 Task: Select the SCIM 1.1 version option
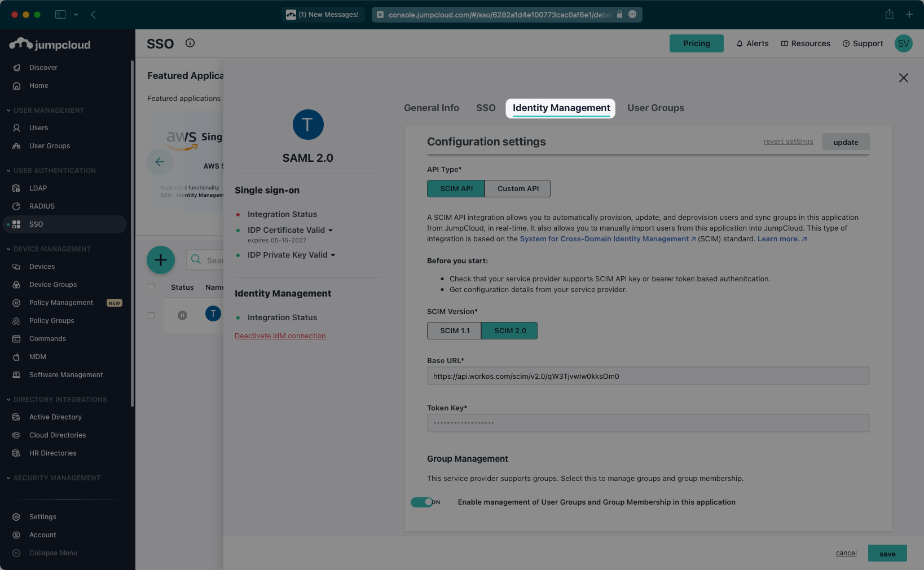click(454, 330)
